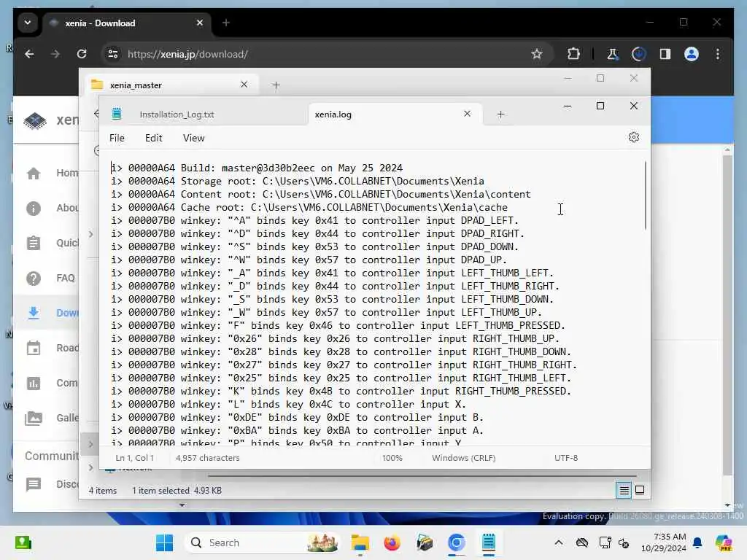
Task: Click the Ln 1, Col 1 status entry
Action: click(134, 458)
